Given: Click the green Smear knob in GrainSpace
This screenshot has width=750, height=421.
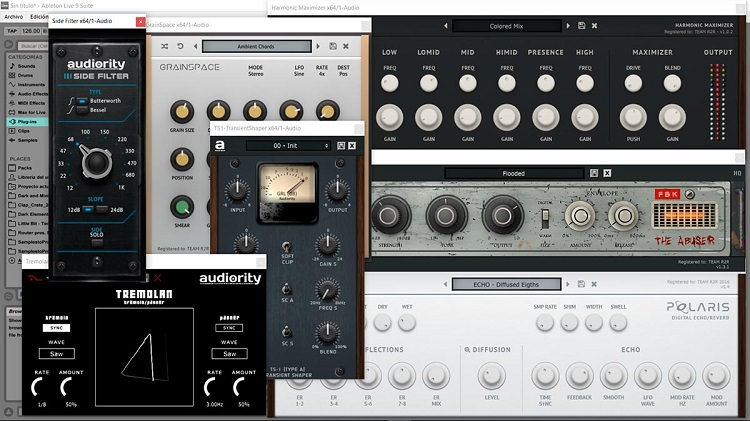Looking at the screenshot, I should coord(183,207).
